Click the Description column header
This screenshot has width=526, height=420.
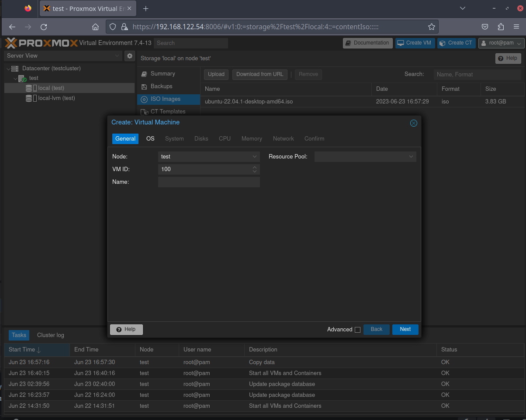(340, 350)
